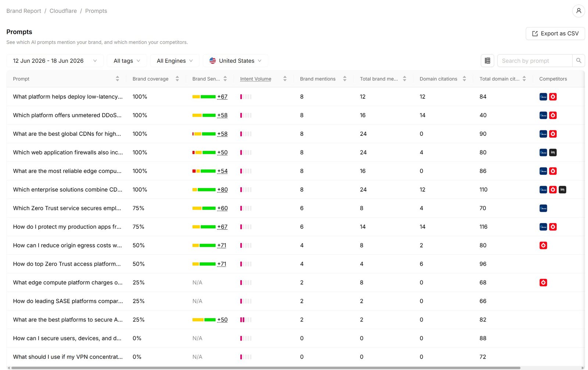Click red competitor icon in reliable edge compute row
Viewport: 588px width, 370px height.
(553, 171)
